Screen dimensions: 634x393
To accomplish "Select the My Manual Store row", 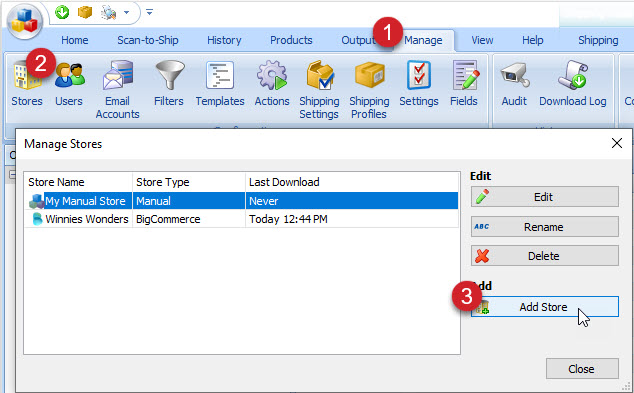I will pyautogui.click(x=241, y=201).
